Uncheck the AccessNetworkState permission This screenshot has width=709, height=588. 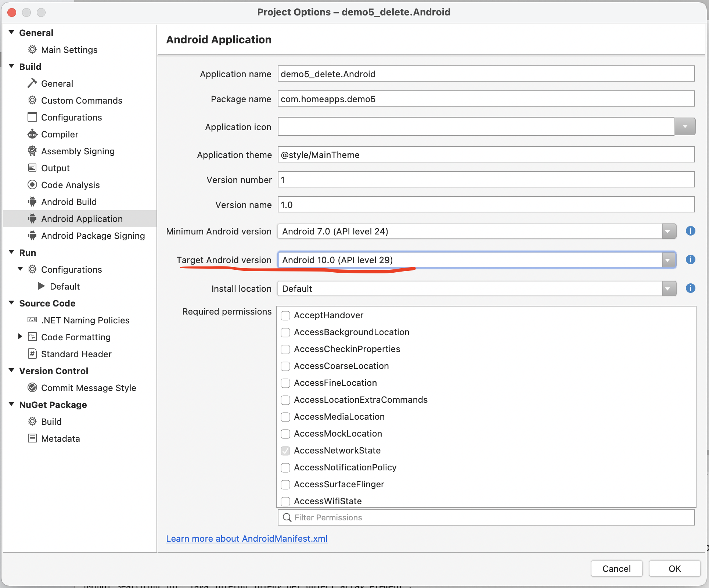click(285, 451)
